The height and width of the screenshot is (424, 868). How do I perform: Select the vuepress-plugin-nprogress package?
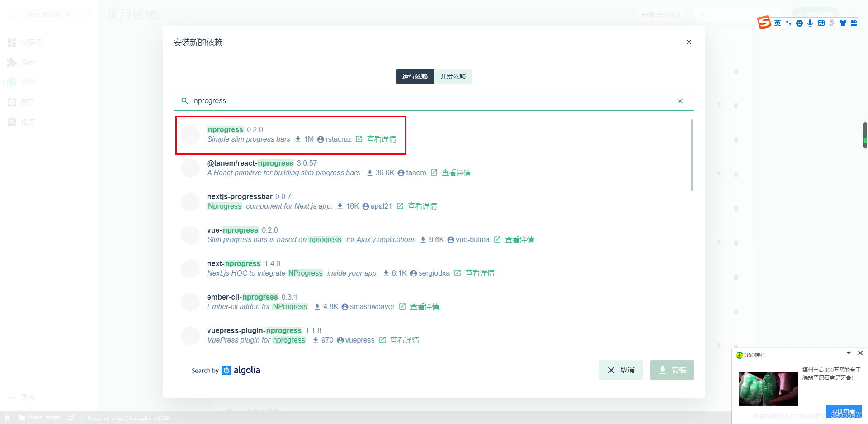(254, 330)
